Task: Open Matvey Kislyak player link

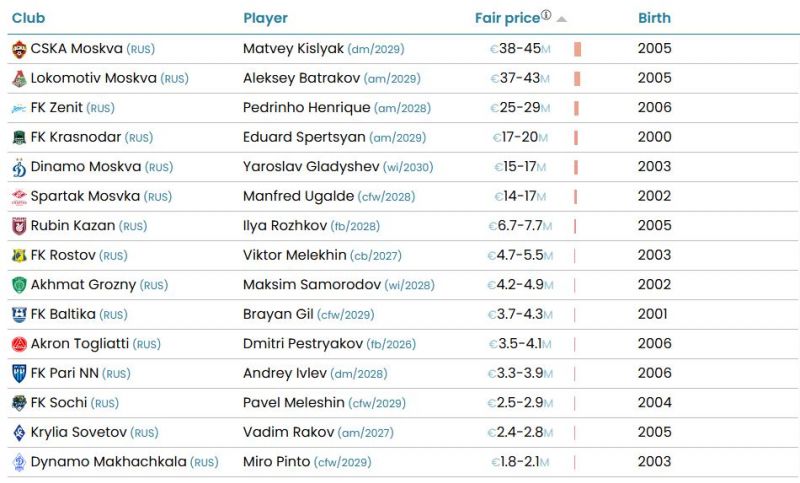Action: pos(295,49)
